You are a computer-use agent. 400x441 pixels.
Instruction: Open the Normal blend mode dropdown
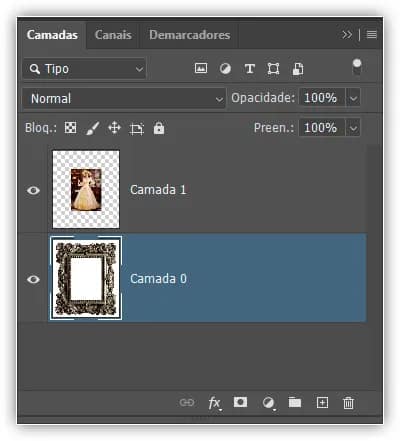[x=124, y=98]
